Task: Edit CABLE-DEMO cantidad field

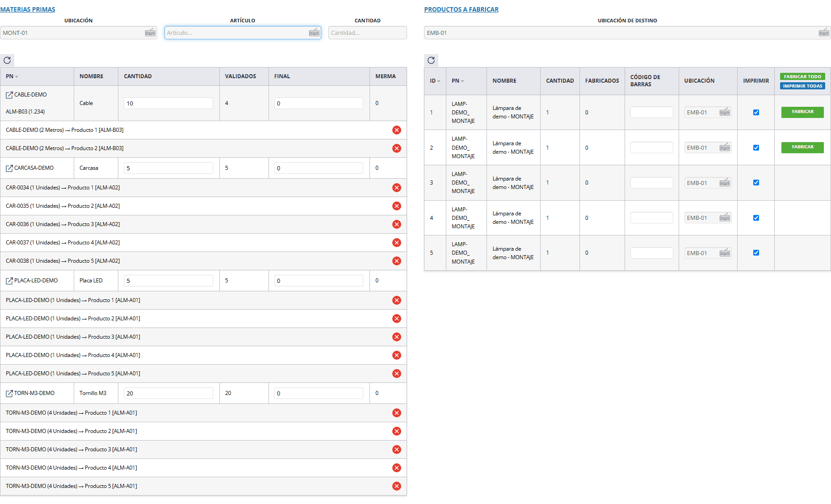Action: pyautogui.click(x=168, y=103)
